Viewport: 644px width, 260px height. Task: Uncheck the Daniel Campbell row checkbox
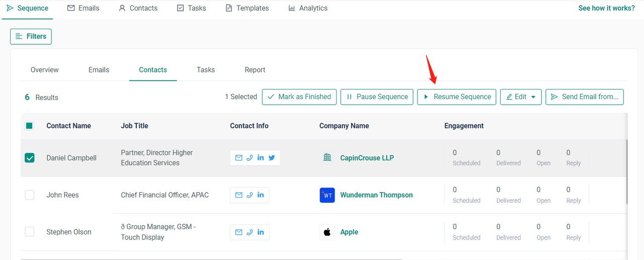[30, 158]
